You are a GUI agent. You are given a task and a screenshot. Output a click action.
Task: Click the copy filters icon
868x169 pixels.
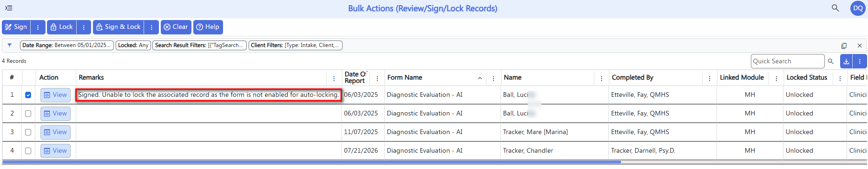pos(844,46)
